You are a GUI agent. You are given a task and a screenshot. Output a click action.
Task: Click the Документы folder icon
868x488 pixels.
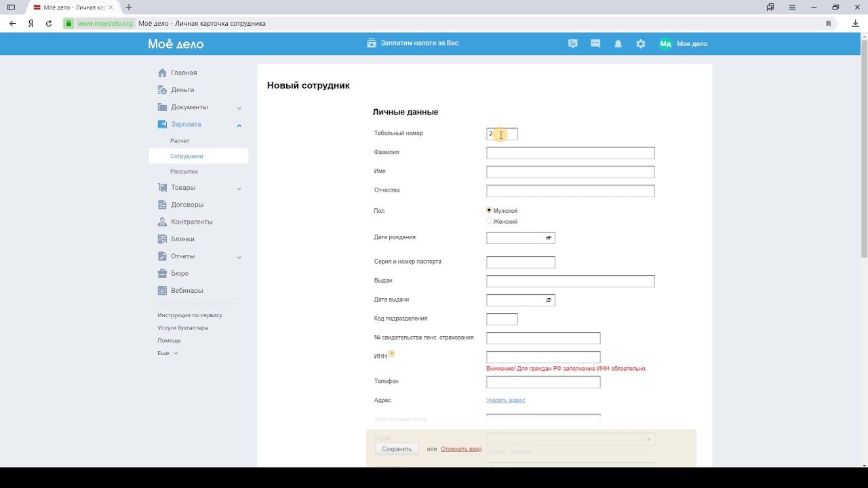coord(162,107)
